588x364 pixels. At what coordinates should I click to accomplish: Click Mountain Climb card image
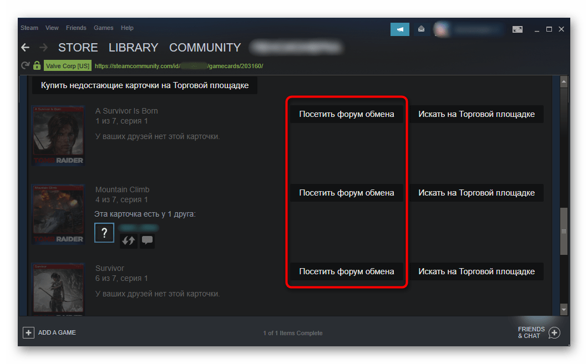click(x=58, y=214)
